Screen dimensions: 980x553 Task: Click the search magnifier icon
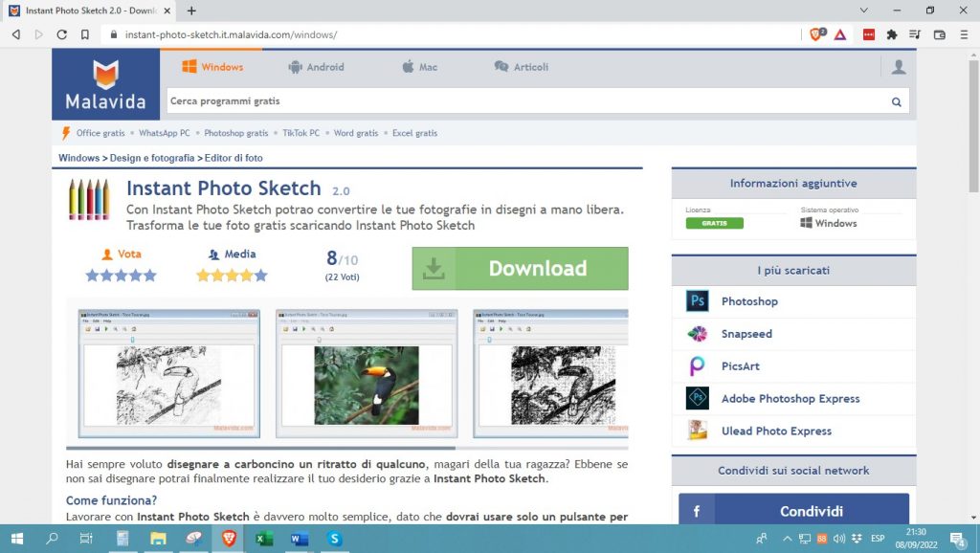point(897,101)
